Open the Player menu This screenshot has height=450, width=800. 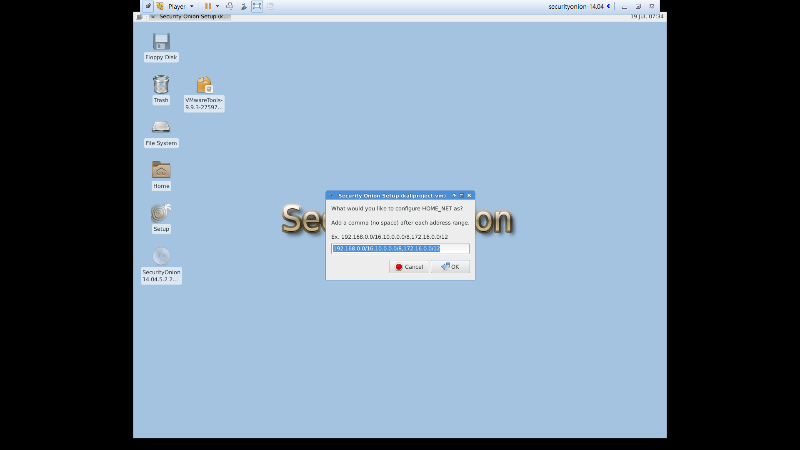181,6
